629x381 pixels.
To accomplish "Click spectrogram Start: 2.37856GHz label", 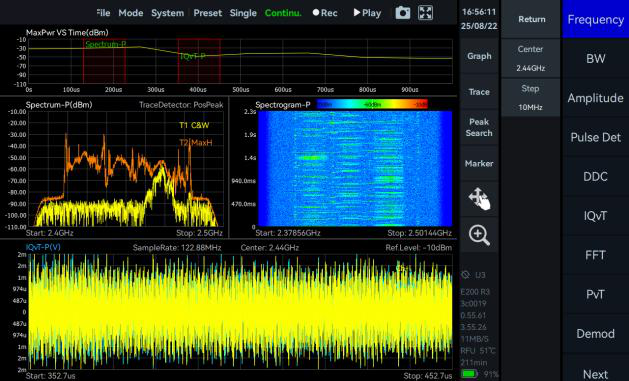I will pyautogui.click(x=288, y=233).
